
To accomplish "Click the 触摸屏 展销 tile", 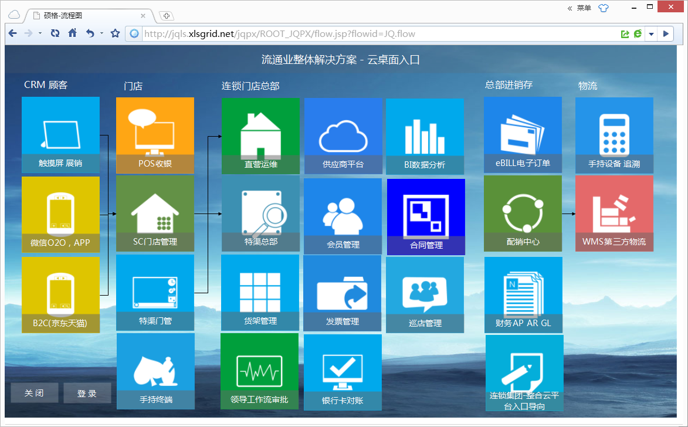I will point(60,135).
